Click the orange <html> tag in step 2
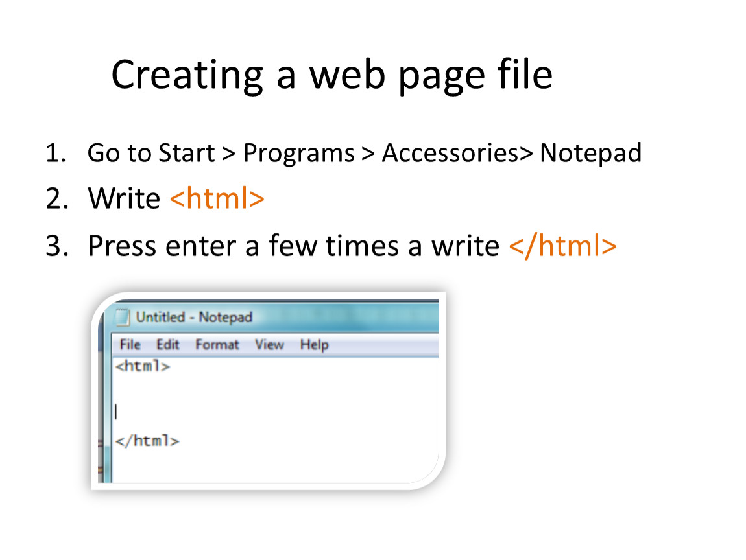This screenshot has height=560, width=746. point(217,198)
